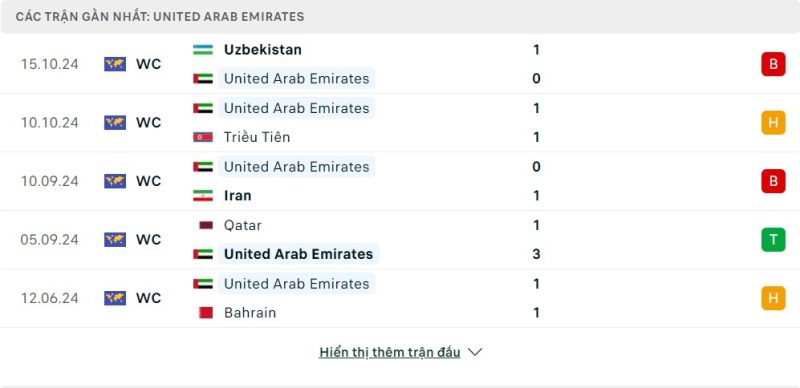The image size is (800, 388).
Task: Expand the chevron beside Hiển thị thêm trận đấu
Action: click(x=474, y=352)
